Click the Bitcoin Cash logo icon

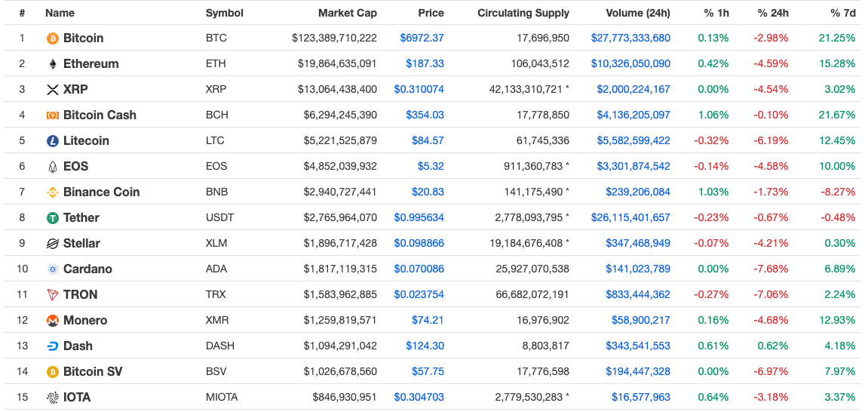click(53, 115)
